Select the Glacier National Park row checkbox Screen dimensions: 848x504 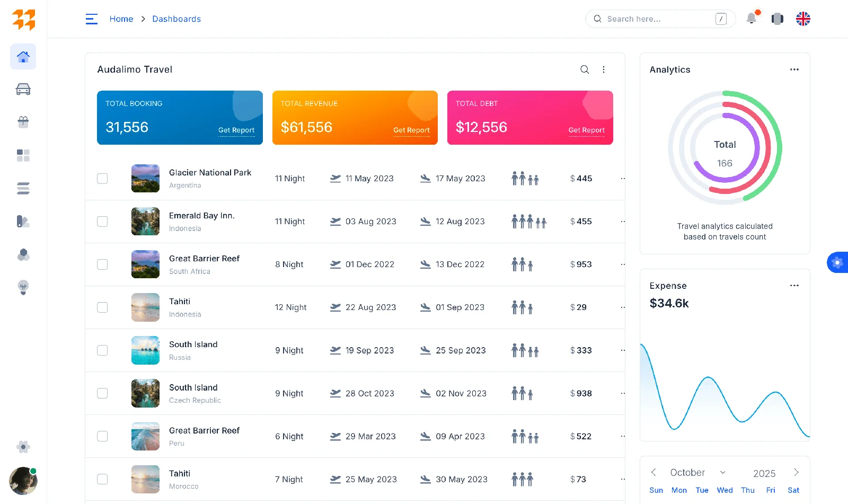[102, 179]
